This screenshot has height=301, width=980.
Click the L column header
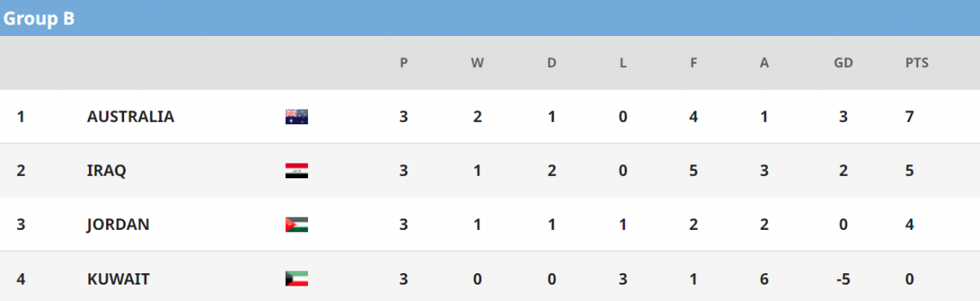coord(622,63)
